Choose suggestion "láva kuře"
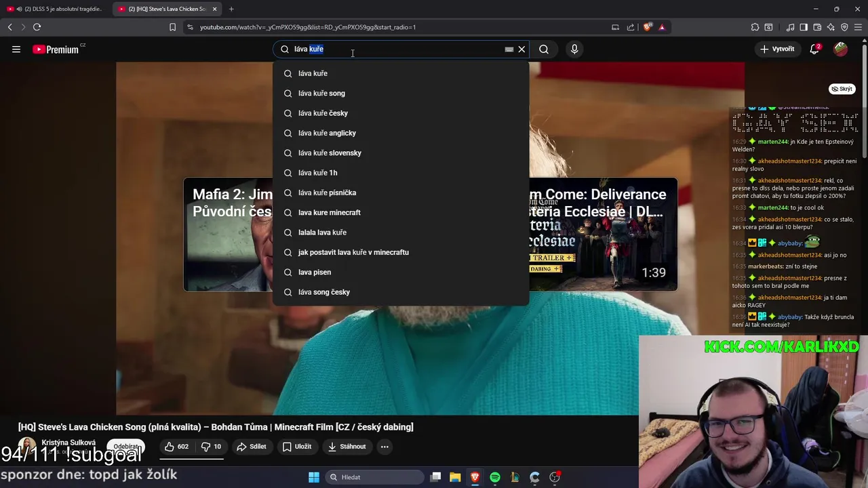This screenshot has height=488, width=868. click(x=401, y=73)
